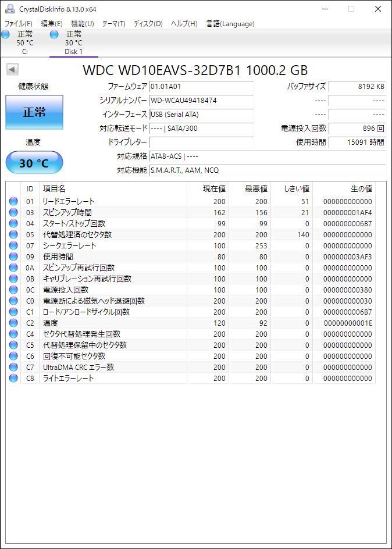The image size is (392, 549).
Task: Click the しきい値 column header
Action: pyautogui.click(x=292, y=189)
